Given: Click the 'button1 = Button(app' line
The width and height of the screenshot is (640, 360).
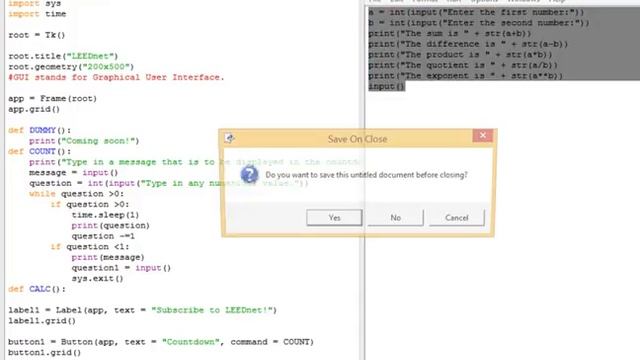Looking at the screenshot, I should pyautogui.click(x=161, y=342).
